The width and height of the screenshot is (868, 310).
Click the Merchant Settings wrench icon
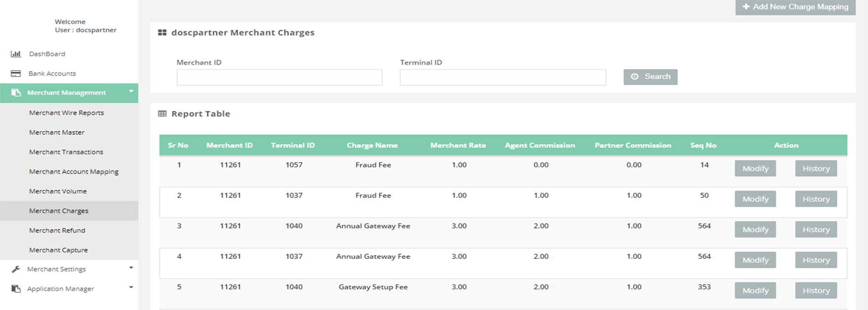[x=16, y=269]
